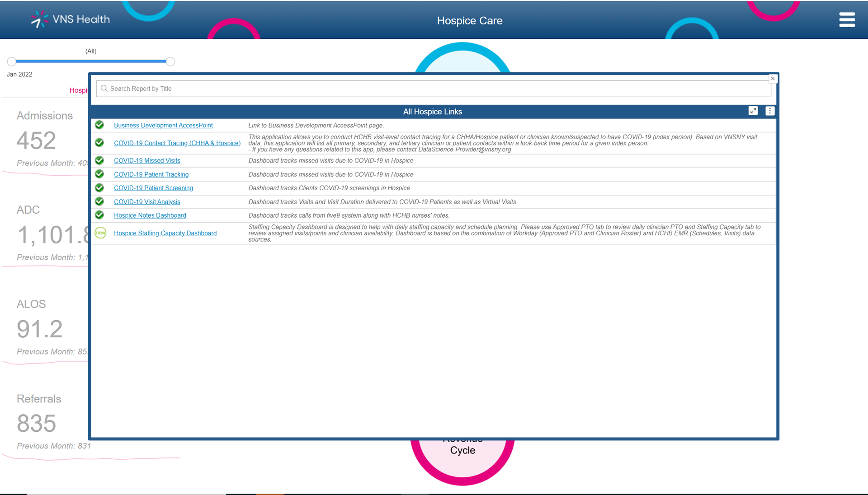Click the left date slider handle
868x495 pixels.
12,61
